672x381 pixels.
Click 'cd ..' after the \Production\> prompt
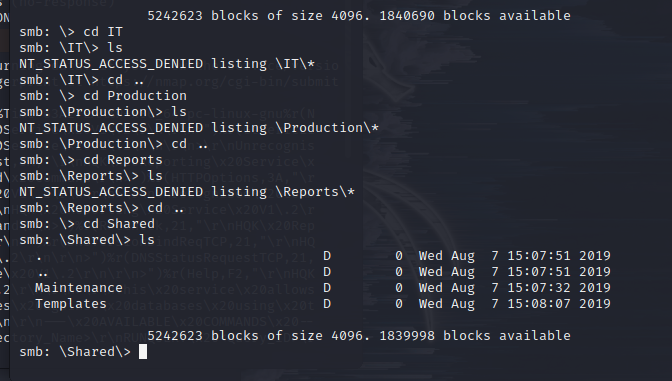point(190,144)
